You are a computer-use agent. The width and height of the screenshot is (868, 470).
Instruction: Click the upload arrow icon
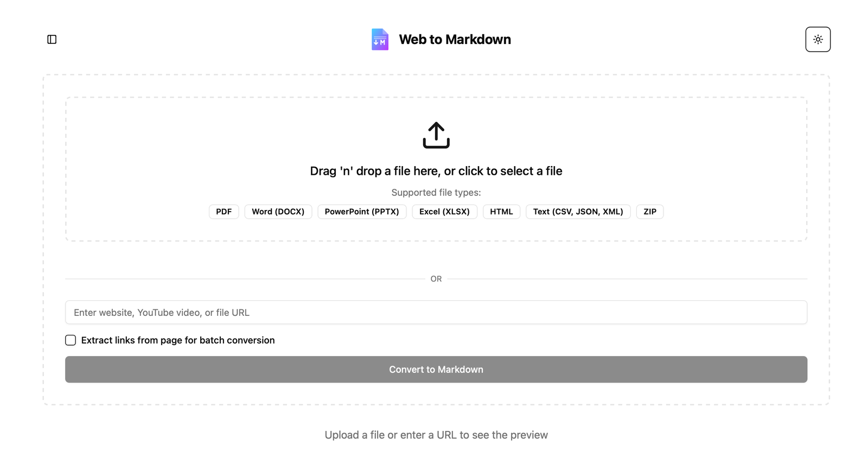[436, 135]
